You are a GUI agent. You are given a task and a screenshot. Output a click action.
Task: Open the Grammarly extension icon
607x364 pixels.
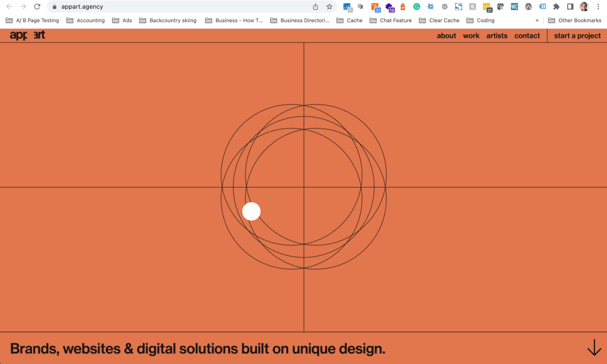pyautogui.click(x=416, y=7)
